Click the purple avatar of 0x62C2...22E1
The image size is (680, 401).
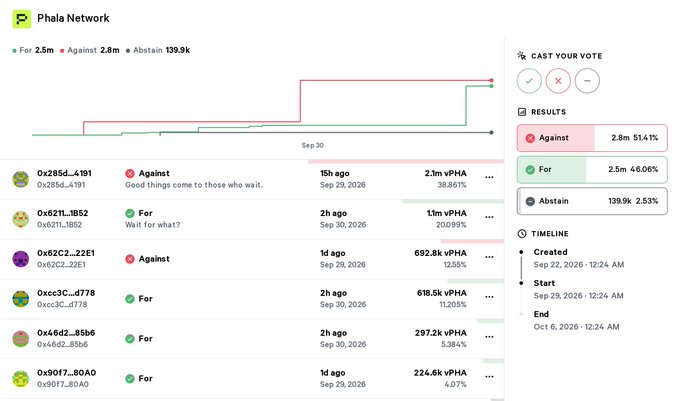(20, 259)
